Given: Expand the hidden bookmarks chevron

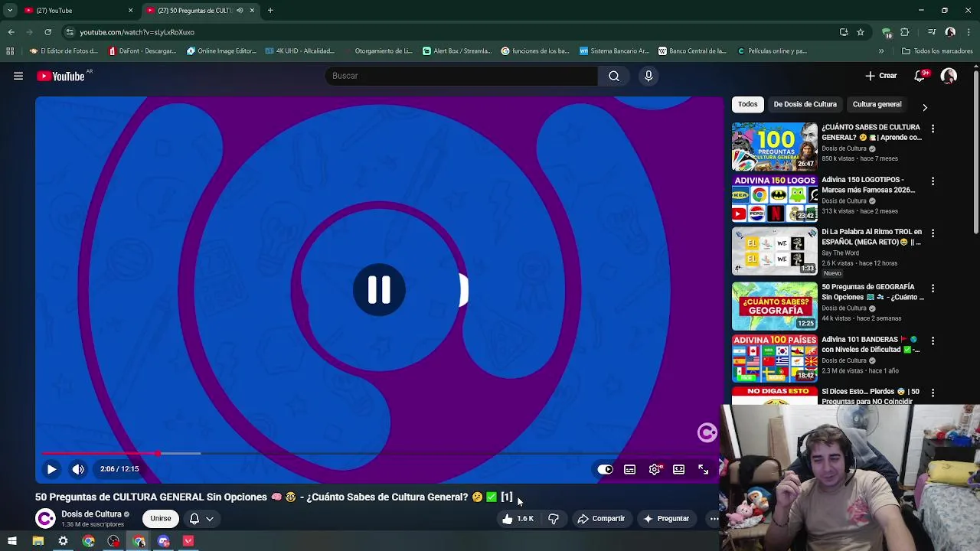Looking at the screenshot, I should pyautogui.click(x=881, y=51).
